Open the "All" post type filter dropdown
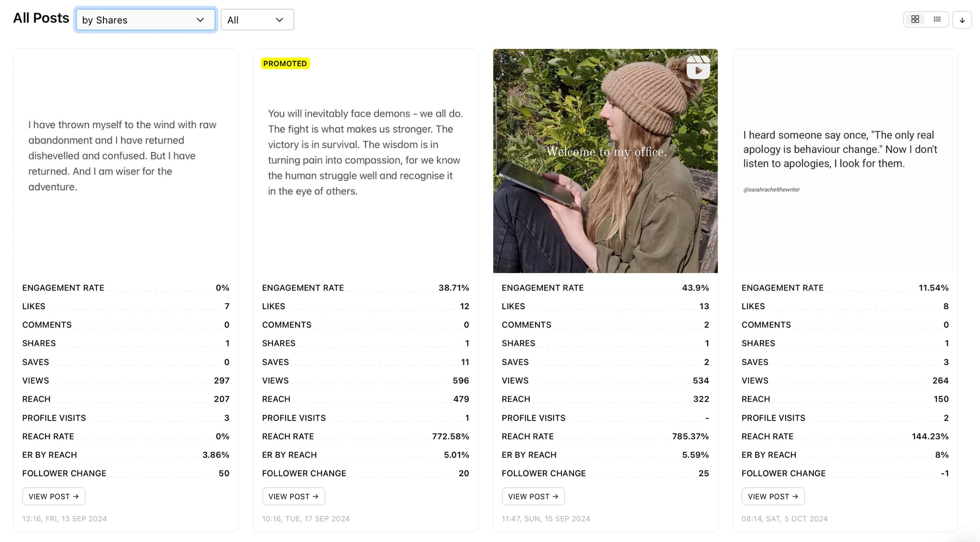The height and width of the screenshot is (542, 980). pos(257,20)
